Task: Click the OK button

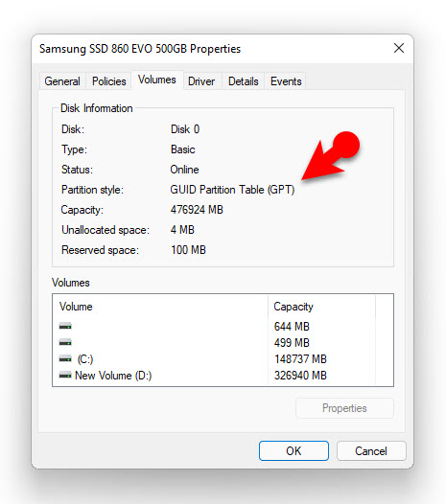Action: [293, 451]
